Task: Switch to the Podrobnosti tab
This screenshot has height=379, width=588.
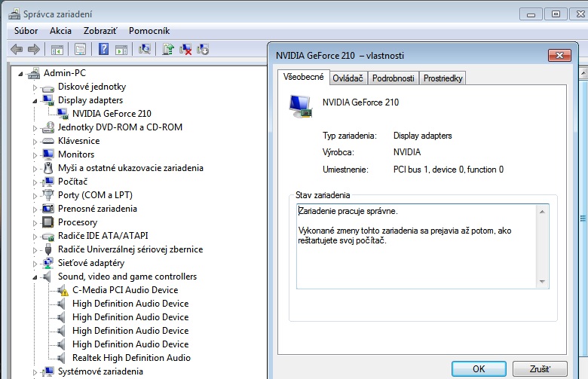Action: 393,78
